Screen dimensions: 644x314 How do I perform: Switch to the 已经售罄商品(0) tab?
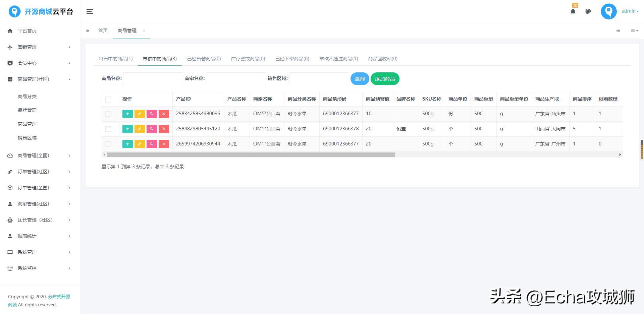(x=204, y=58)
